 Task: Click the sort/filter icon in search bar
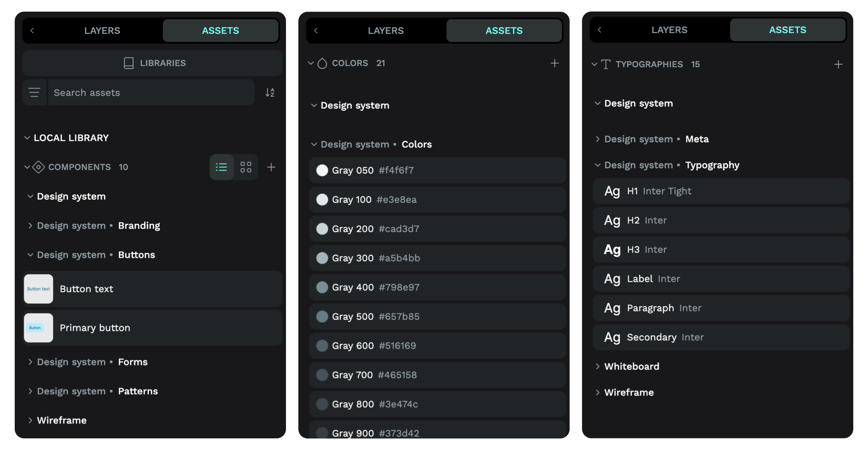click(x=269, y=92)
